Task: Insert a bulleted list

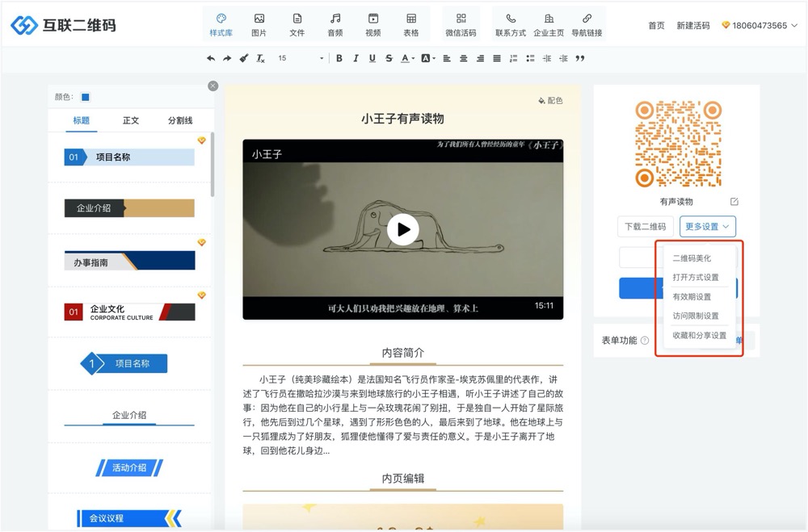Action: (x=530, y=58)
